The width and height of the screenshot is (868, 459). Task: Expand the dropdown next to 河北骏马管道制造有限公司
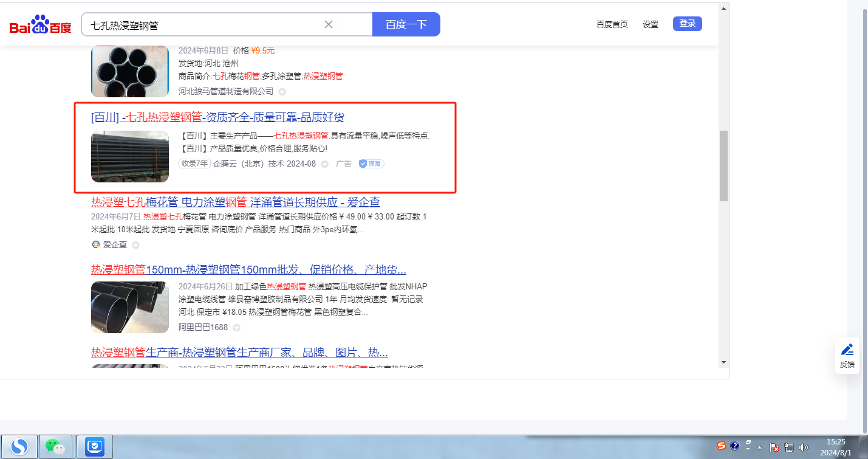point(282,92)
